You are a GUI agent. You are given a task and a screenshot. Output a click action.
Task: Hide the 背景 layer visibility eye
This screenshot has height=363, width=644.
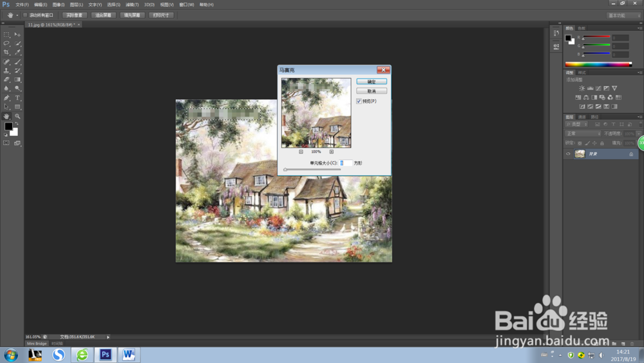(568, 153)
